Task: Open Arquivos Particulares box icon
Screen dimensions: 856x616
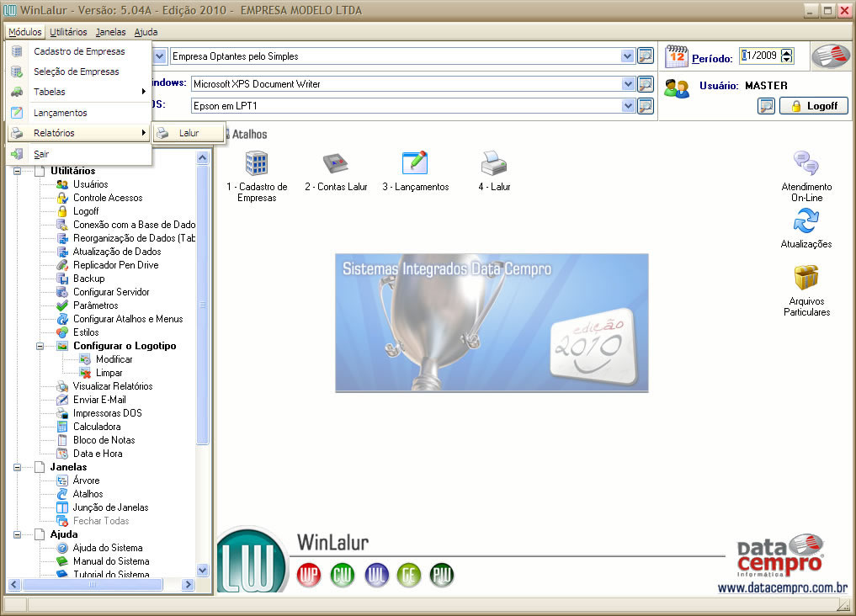Action: click(x=806, y=277)
